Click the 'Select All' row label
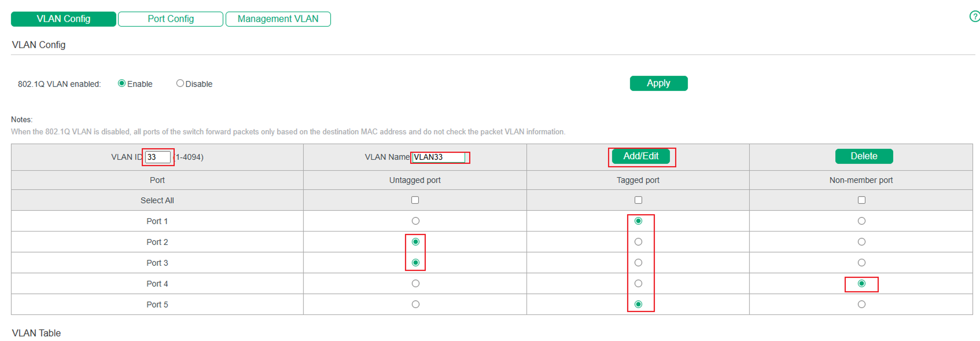Screen dimensions: 980x341 (x=157, y=201)
